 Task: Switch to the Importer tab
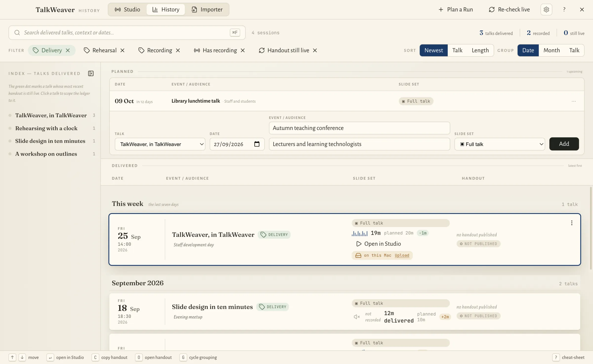207,9
